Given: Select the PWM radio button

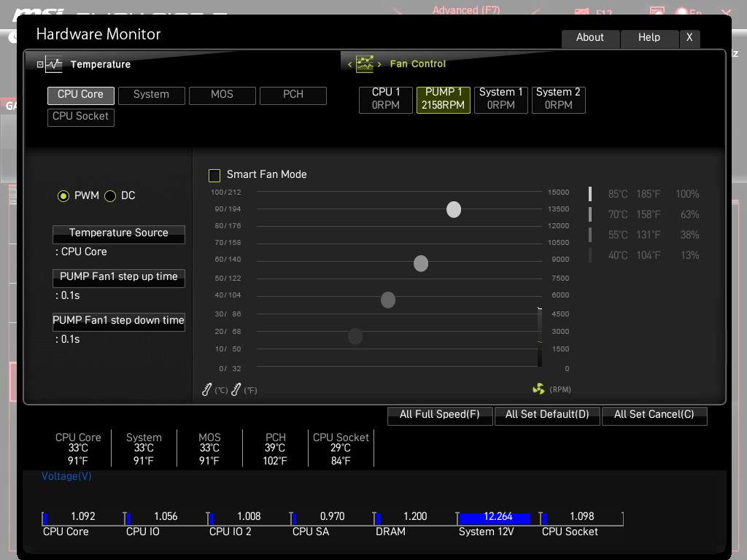Looking at the screenshot, I should (63, 195).
